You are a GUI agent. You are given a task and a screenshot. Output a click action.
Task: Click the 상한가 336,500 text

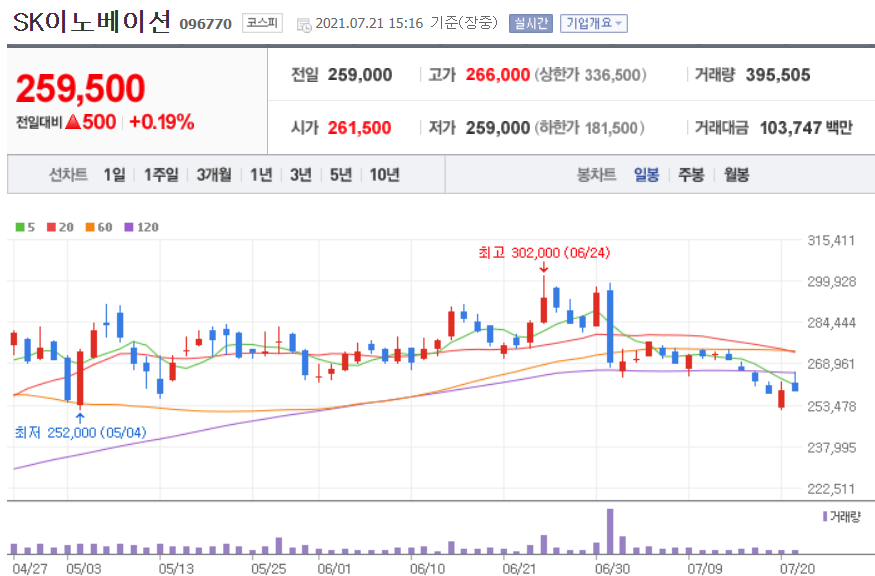click(x=590, y=75)
